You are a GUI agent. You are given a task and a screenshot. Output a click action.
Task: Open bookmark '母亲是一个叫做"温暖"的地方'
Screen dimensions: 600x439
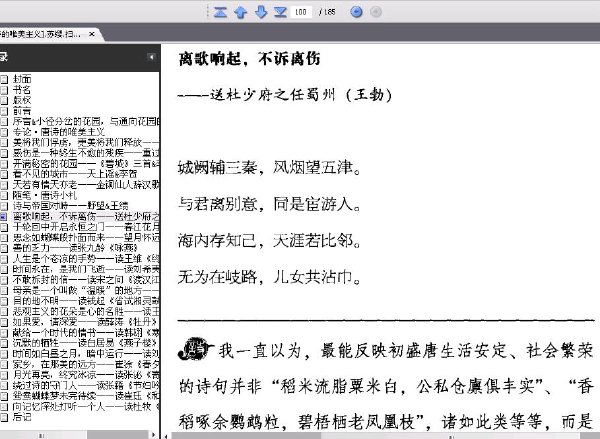tap(86, 290)
